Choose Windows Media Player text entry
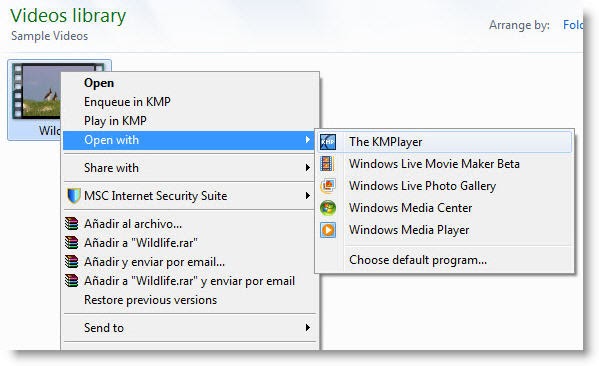 (x=409, y=230)
